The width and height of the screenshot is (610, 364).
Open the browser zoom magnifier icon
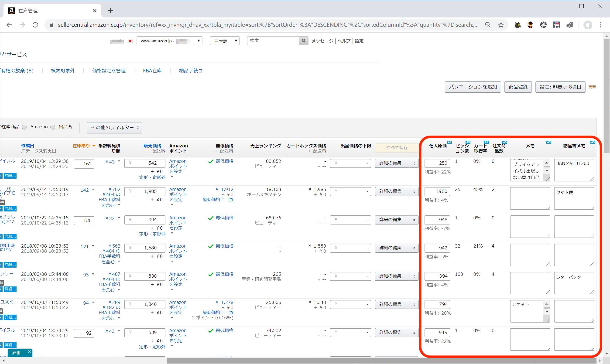point(488,25)
